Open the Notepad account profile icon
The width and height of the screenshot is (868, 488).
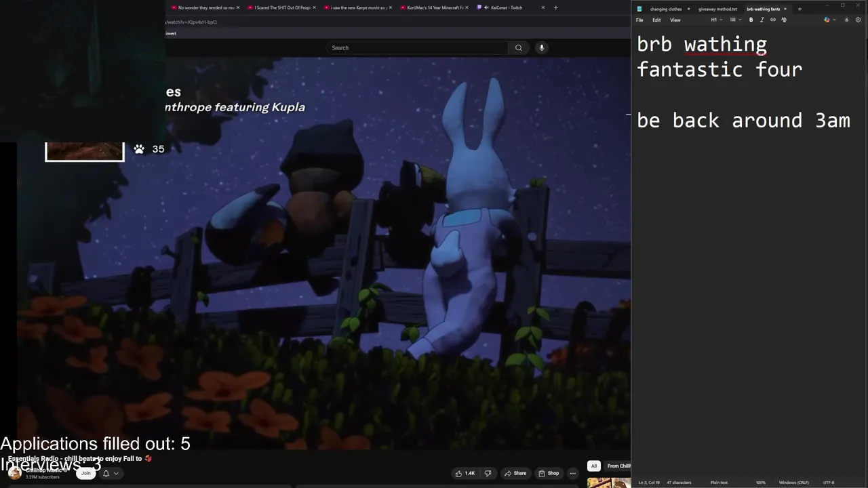[x=846, y=20]
